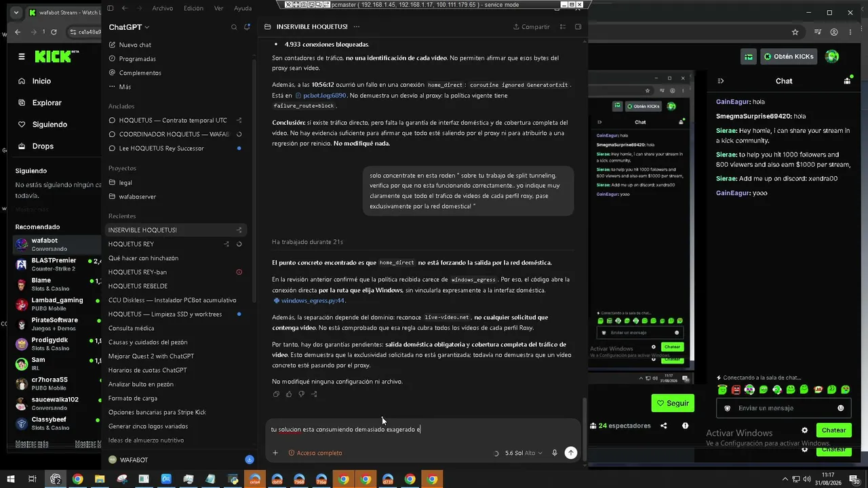Screen dimensions: 868x488
Task: Collapse the Kick chat panel arrow icon
Action: 721,81
